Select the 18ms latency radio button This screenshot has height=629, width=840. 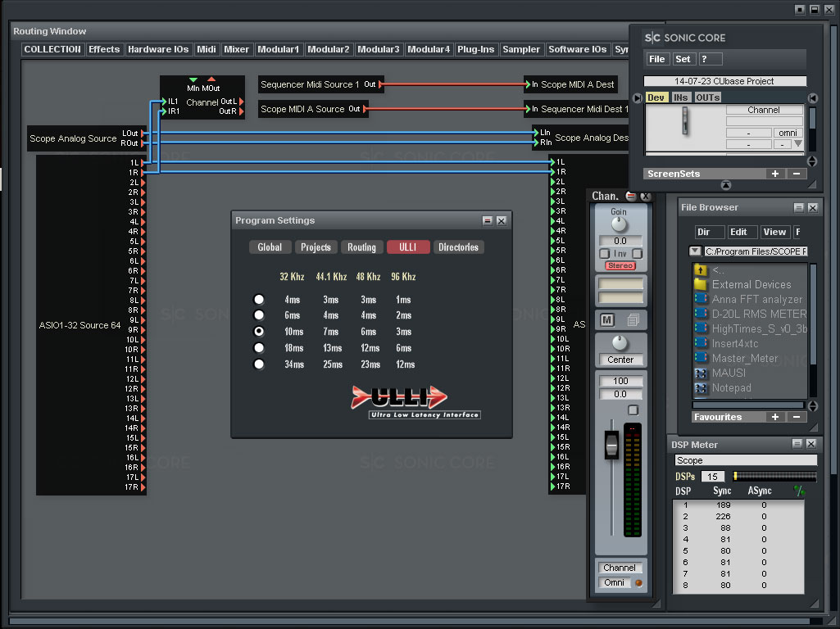click(x=259, y=347)
